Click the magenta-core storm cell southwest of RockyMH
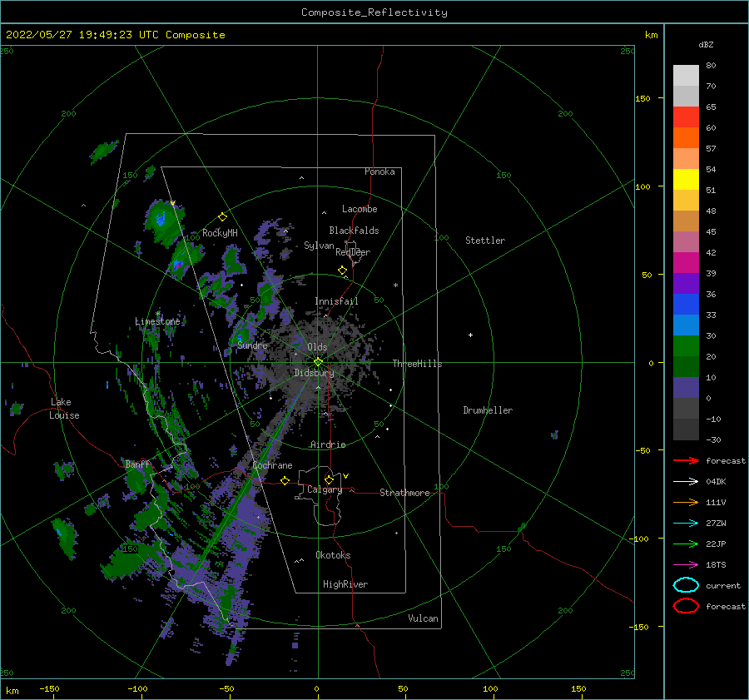749x700 pixels. [x=178, y=264]
